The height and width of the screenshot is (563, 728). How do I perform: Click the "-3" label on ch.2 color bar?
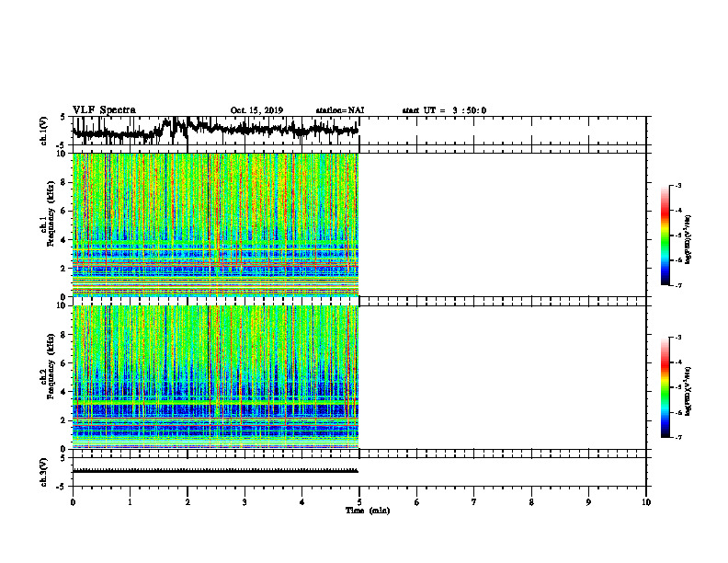click(x=677, y=338)
